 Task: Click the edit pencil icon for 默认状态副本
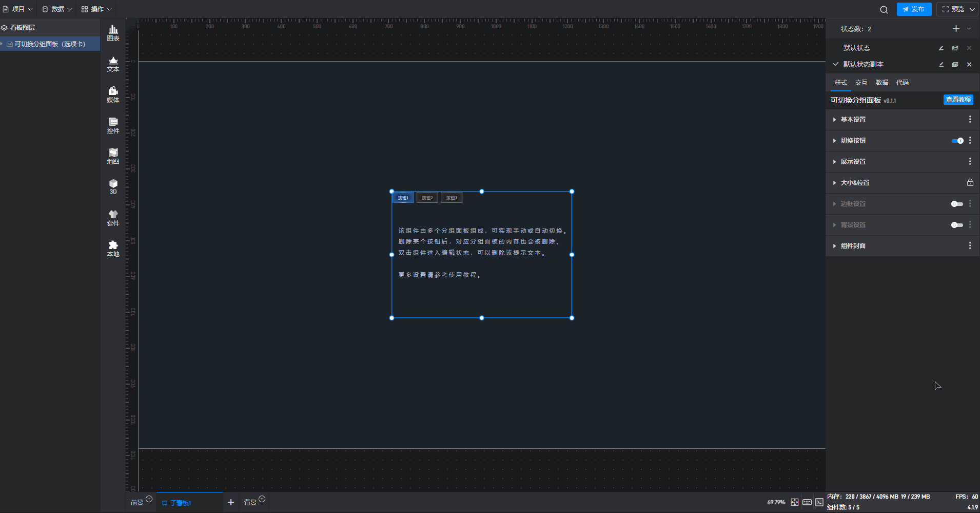coord(941,65)
